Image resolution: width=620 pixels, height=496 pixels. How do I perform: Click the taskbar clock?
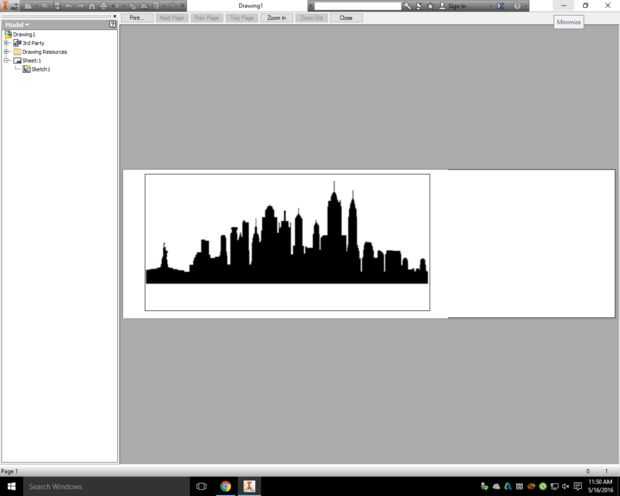[x=600, y=486]
